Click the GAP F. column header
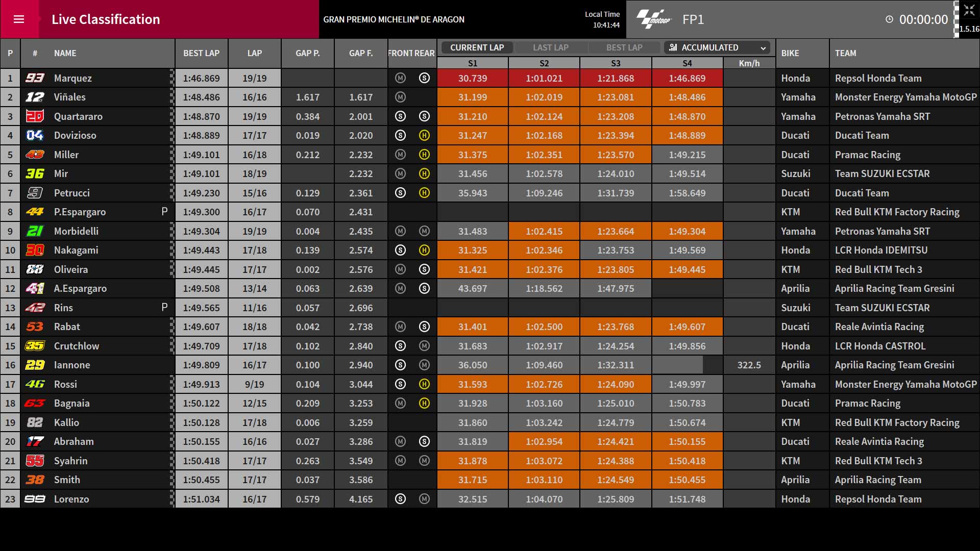Screen dimensions: 980x551 (x=361, y=53)
